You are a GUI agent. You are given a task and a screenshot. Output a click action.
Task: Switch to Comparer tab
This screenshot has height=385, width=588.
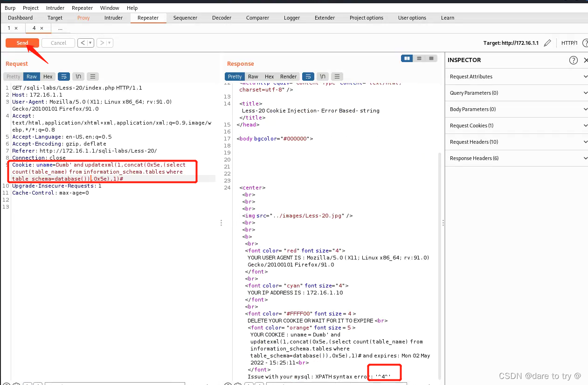(258, 18)
